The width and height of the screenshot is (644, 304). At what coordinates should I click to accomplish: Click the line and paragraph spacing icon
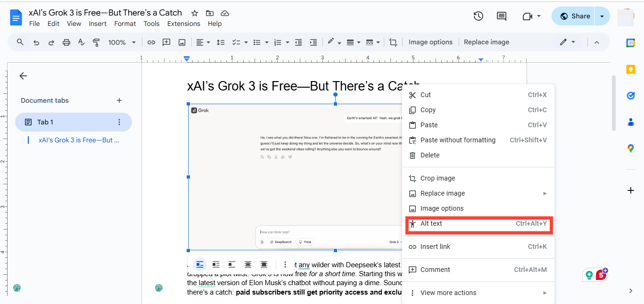220,42
